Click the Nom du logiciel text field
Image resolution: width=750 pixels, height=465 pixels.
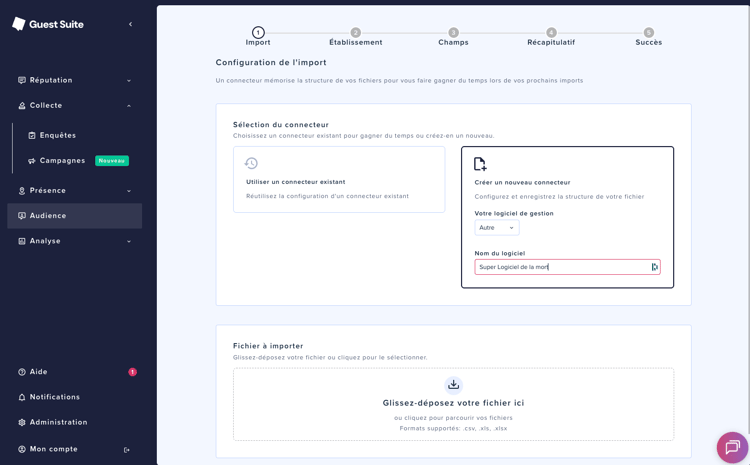tap(562, 267)
